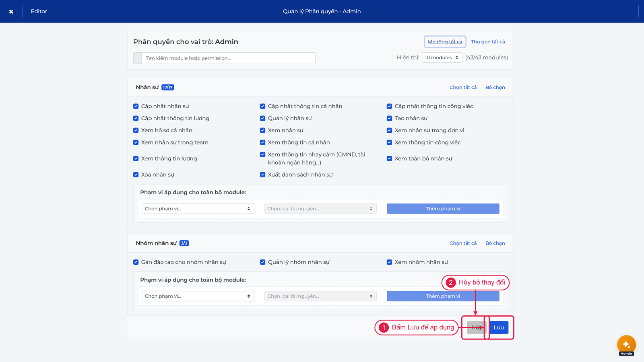Open Chọn phạm vi dropdown in Nhân sự module
Image resolution: width=644 pixels, height=362 pixels.
point(198,209)
